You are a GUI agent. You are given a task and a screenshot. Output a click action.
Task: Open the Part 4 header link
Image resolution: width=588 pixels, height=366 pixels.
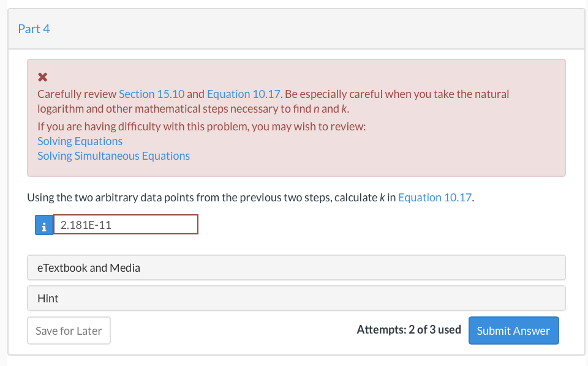coord(34,29)
